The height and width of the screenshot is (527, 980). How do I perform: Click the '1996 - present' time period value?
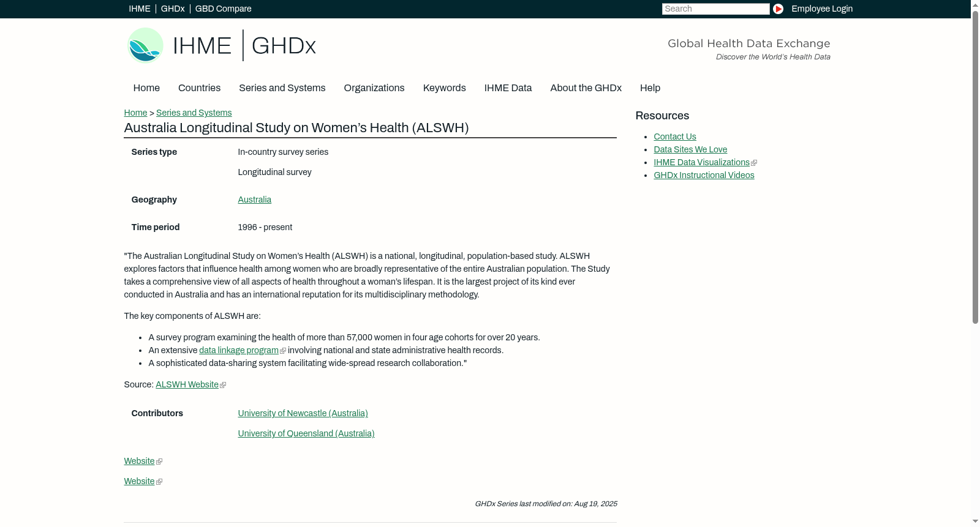pos(265,227)
